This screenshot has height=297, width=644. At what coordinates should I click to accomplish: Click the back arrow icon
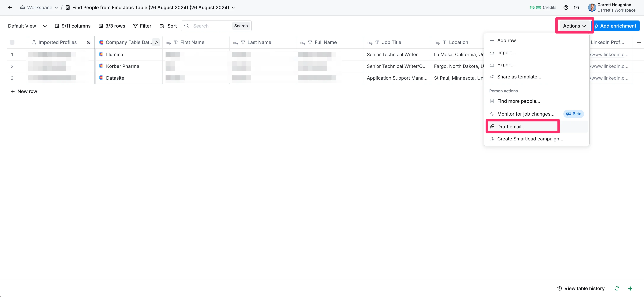10,8
